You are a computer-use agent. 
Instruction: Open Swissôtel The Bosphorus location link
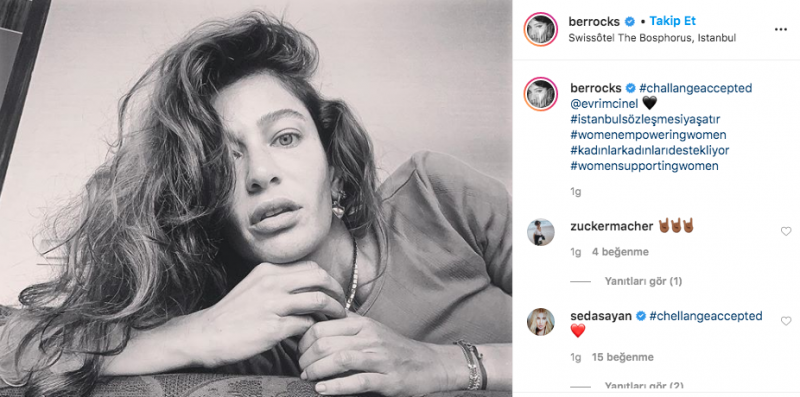pyautogui.click(x=652, y=38)
